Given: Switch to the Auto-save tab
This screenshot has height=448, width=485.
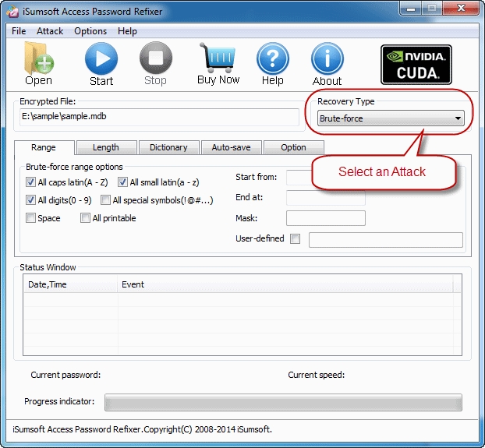Looking at the screenshot, I should point(231,147).
